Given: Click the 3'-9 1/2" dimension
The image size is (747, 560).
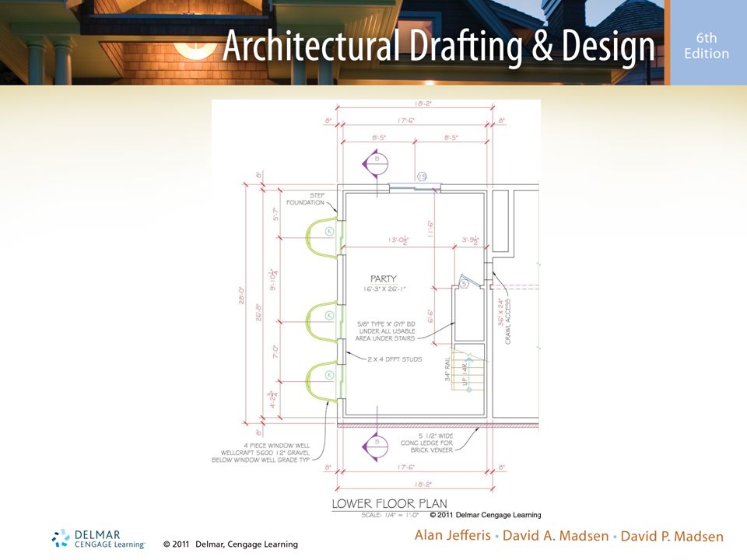Looking at the screenshot, I should point(470,240).
